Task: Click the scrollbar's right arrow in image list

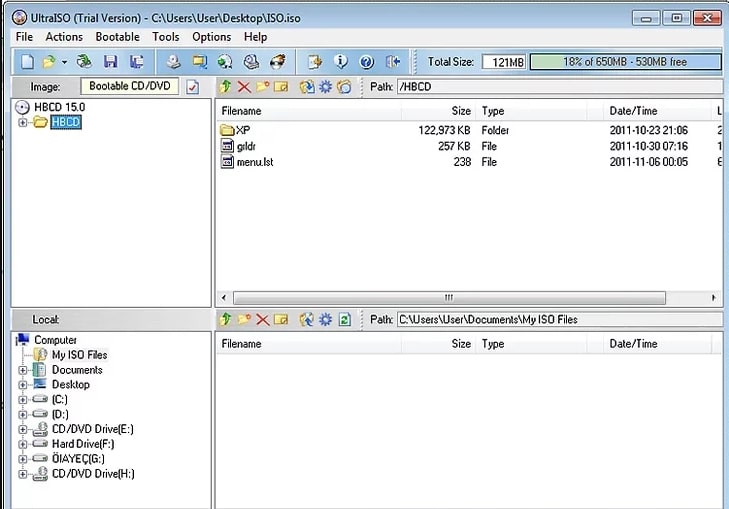Action: point(714,297)
